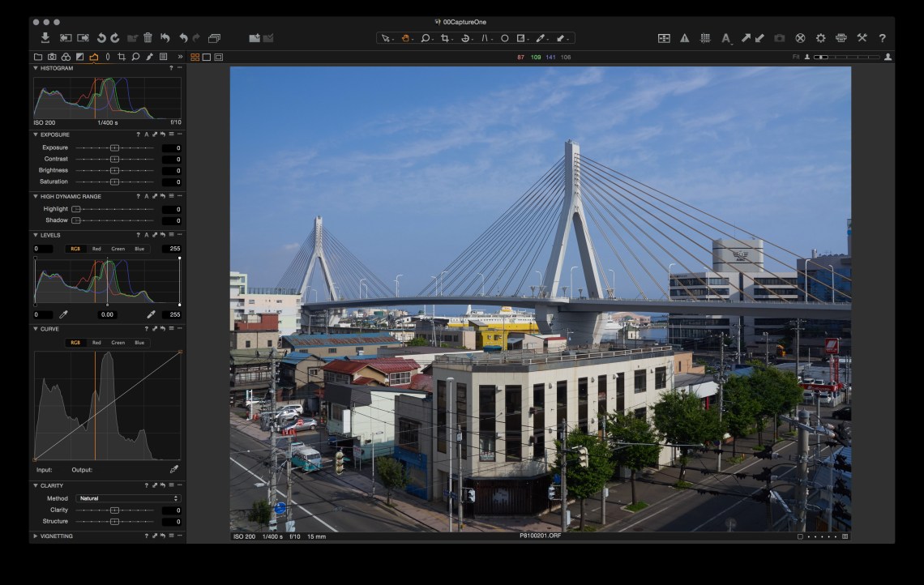This screenshot has width=924, height=585.
Task: Expand the Vignetting panel
Action: click(x=36, y=536)
